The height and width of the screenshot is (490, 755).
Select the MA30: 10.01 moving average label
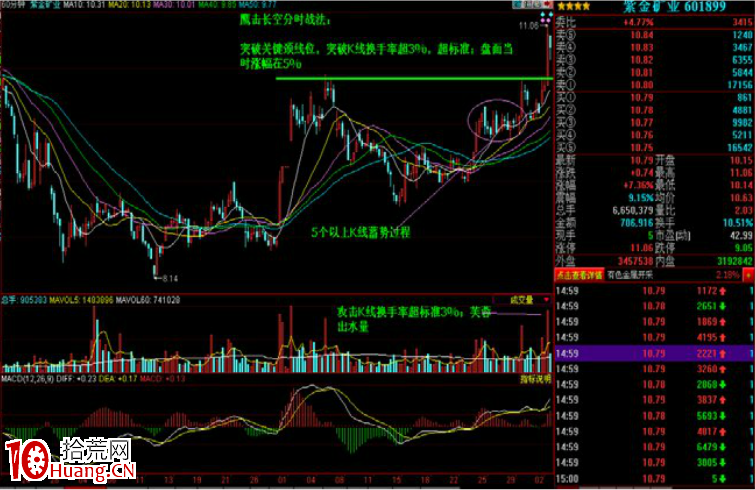point(174,4)
